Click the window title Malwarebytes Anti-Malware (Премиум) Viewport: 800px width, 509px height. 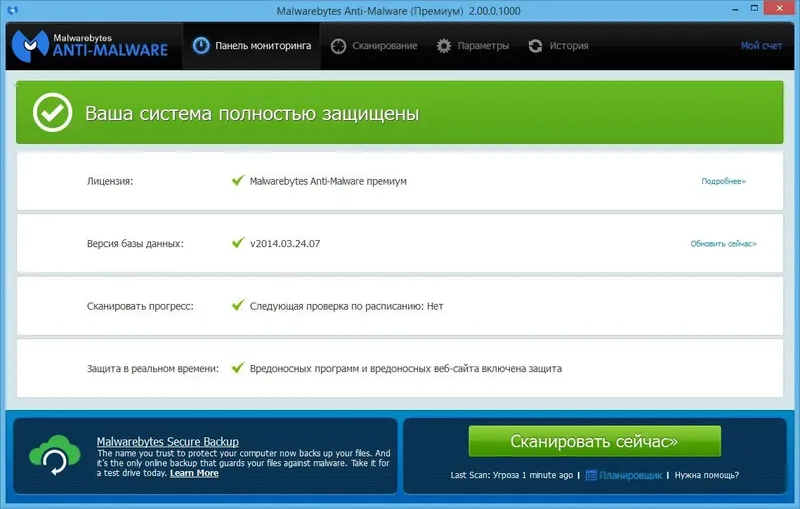pyautogui.click(x=398, y=11)
